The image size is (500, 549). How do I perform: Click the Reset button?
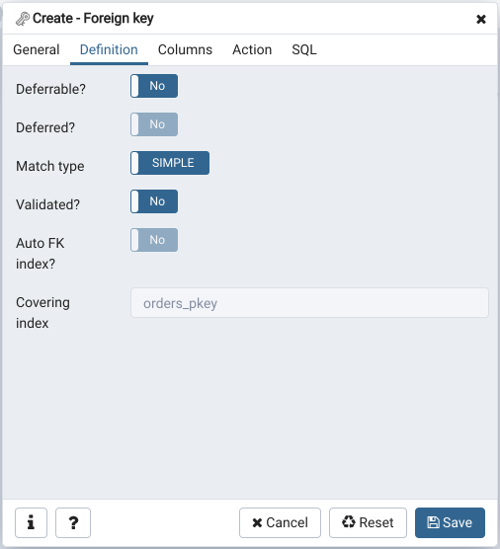point(368,522)
